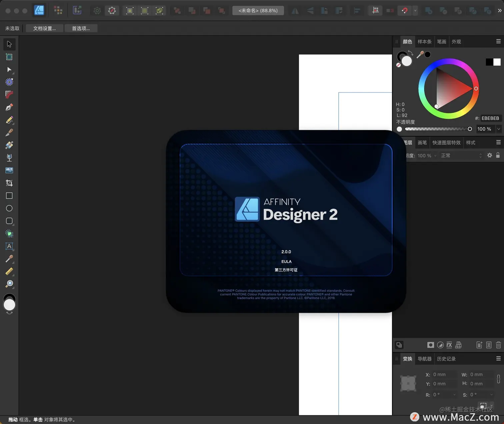Select the Rectangle shape tool
This screenshot has width=504, height=424.
coord(9,196)
